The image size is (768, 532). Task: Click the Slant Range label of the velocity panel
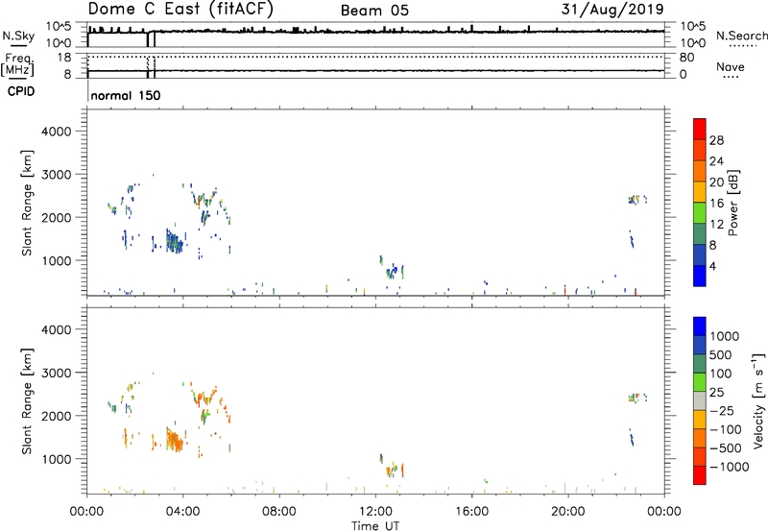pos(27,401)
